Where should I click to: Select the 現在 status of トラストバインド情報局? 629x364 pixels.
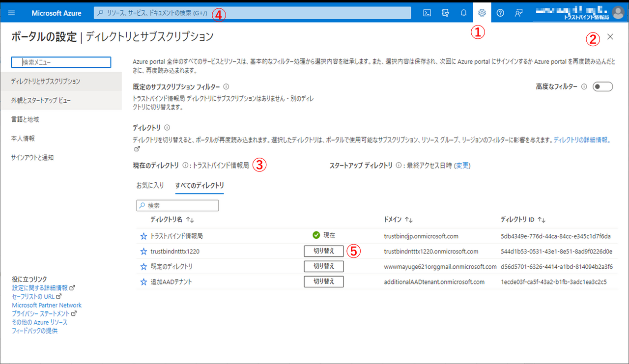[324, 235]
